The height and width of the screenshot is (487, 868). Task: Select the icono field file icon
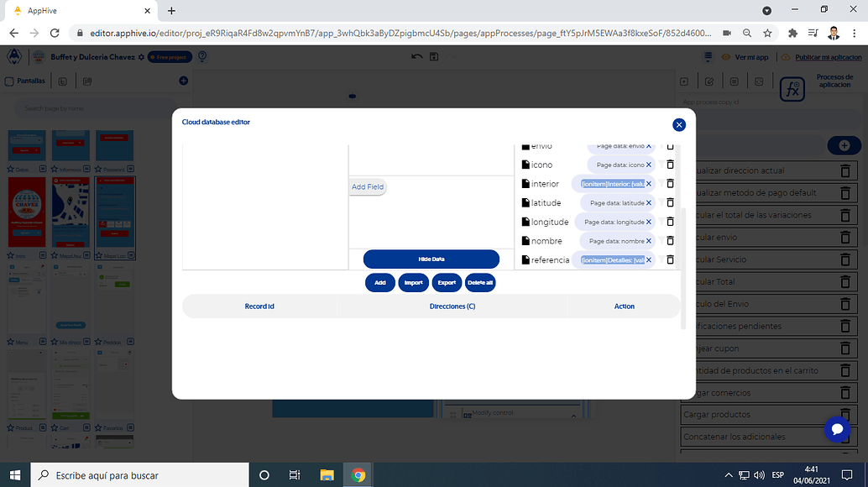point(526,165)
